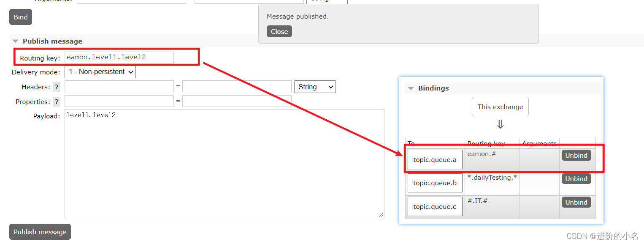Click the Publish message button
The width and height of the screenshot is (644, 244).
(40, 232)
